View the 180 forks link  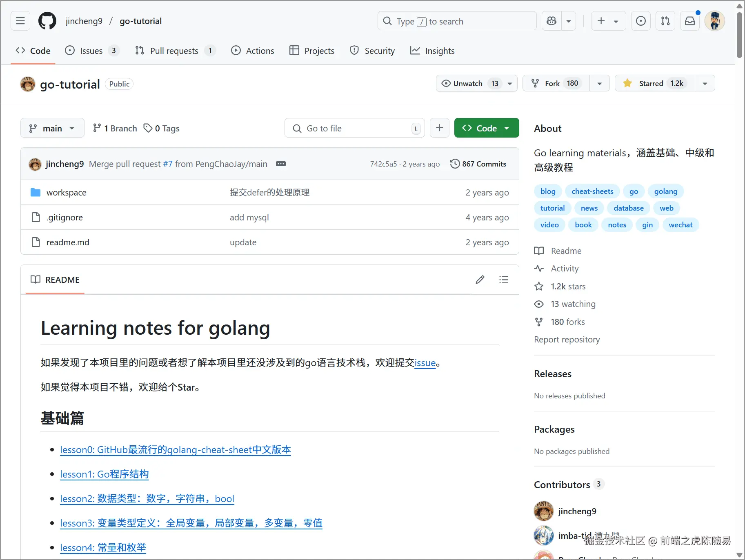point(560,322)
